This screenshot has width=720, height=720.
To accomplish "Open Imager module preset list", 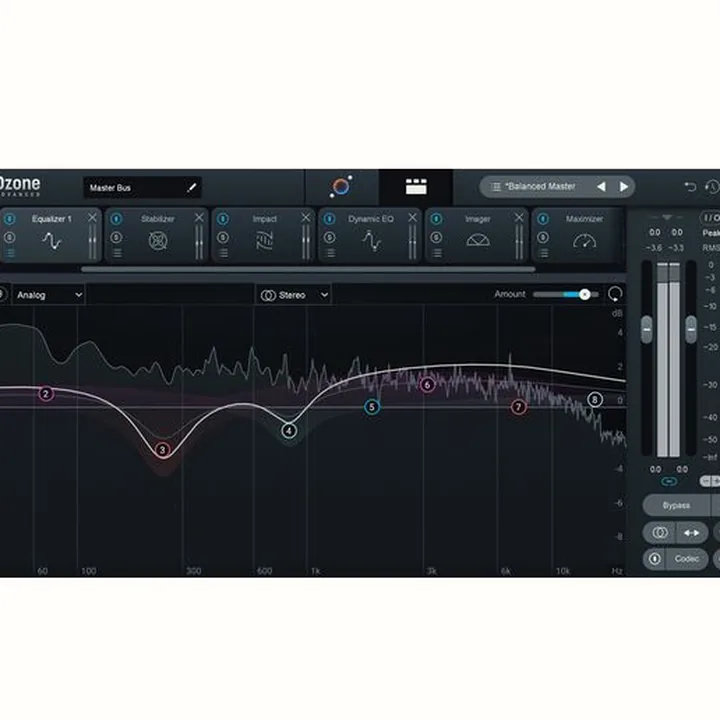I will [437, 253].
